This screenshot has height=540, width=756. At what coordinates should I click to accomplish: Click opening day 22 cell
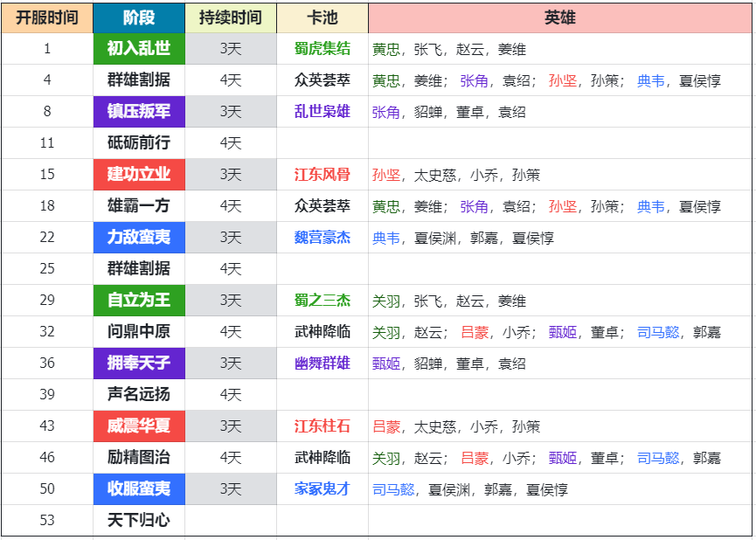coord(47,237)
